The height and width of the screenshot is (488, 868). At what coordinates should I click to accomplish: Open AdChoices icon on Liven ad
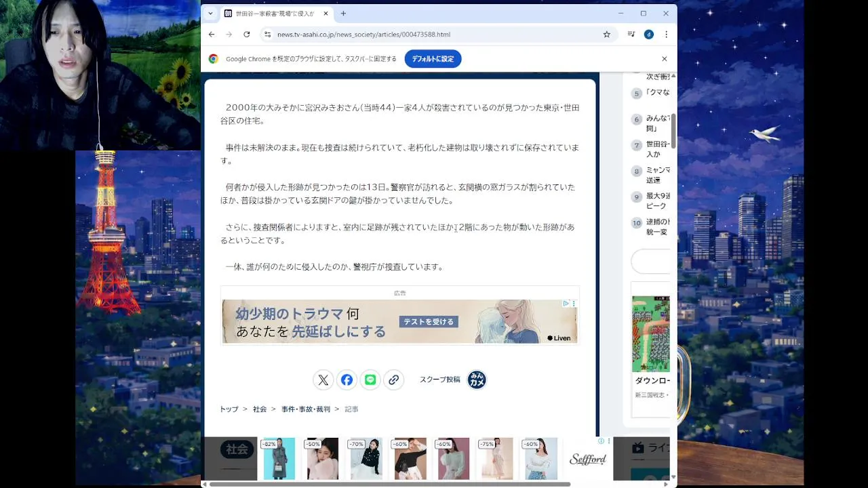click(x=566, y=304)
